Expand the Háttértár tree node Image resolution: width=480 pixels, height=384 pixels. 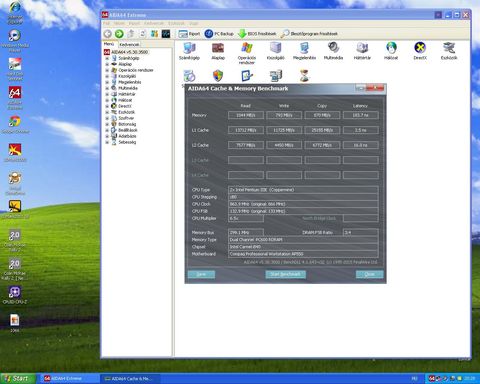point(107,94)
